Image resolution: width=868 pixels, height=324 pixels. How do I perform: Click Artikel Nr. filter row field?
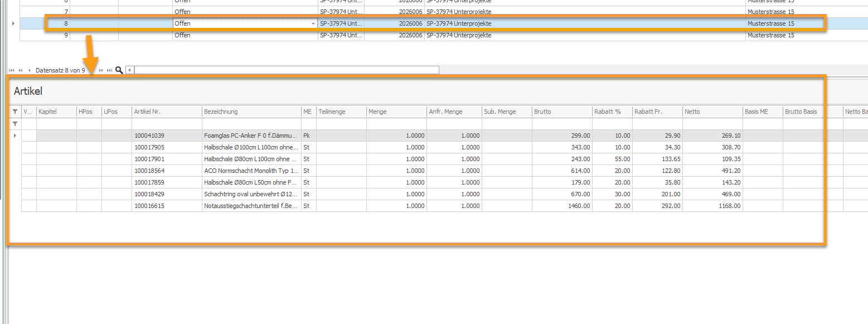point(167,124)
